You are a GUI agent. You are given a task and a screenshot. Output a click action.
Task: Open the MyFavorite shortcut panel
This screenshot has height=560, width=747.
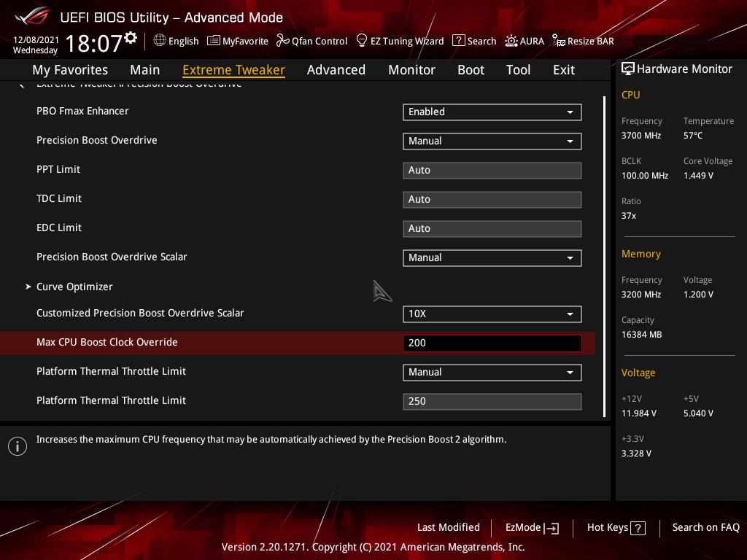[x=238, y=41]
